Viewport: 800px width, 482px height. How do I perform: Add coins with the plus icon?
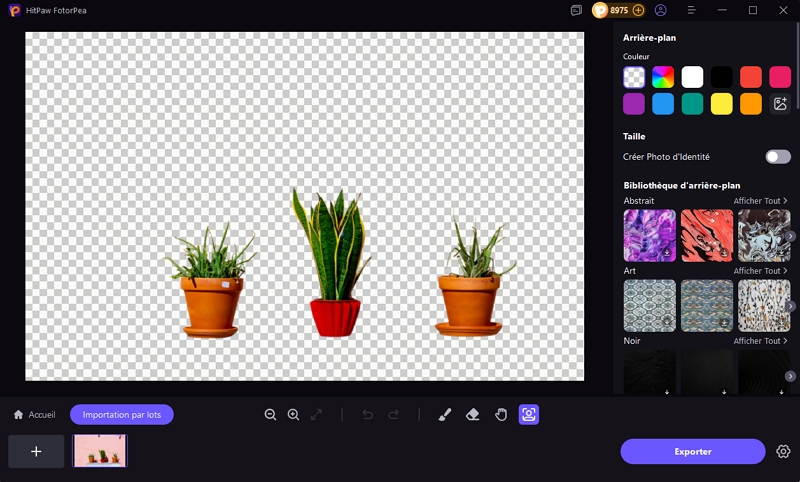[x=638, y=10]
